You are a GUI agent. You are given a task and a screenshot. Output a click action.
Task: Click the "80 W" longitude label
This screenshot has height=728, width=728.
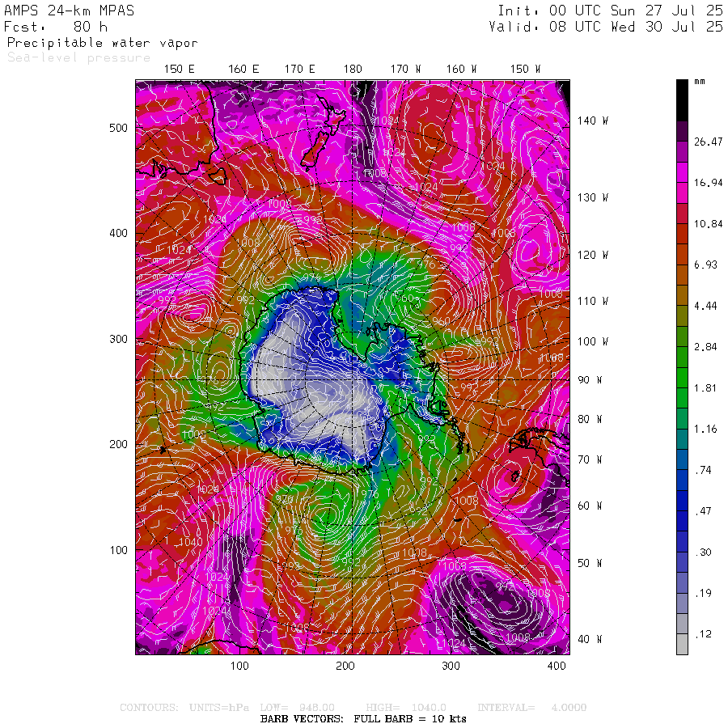point(590,419)
